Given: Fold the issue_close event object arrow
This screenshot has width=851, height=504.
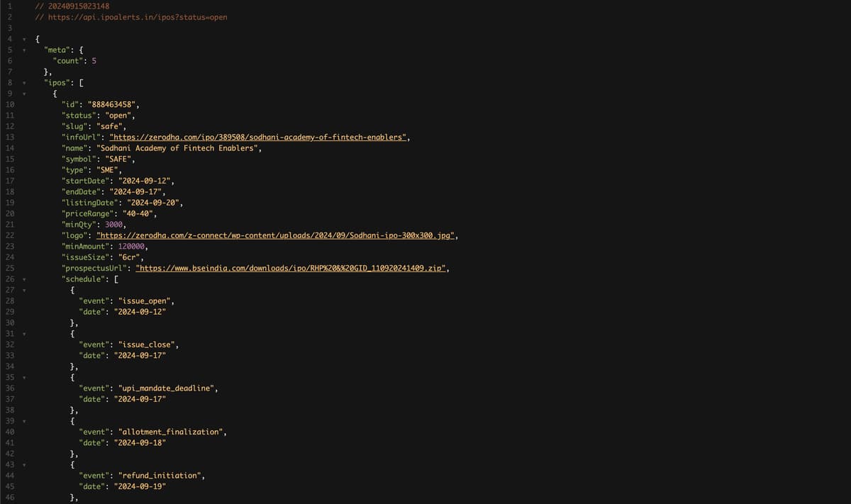Looking at the screenshot, I should click(x=23, y=333).
